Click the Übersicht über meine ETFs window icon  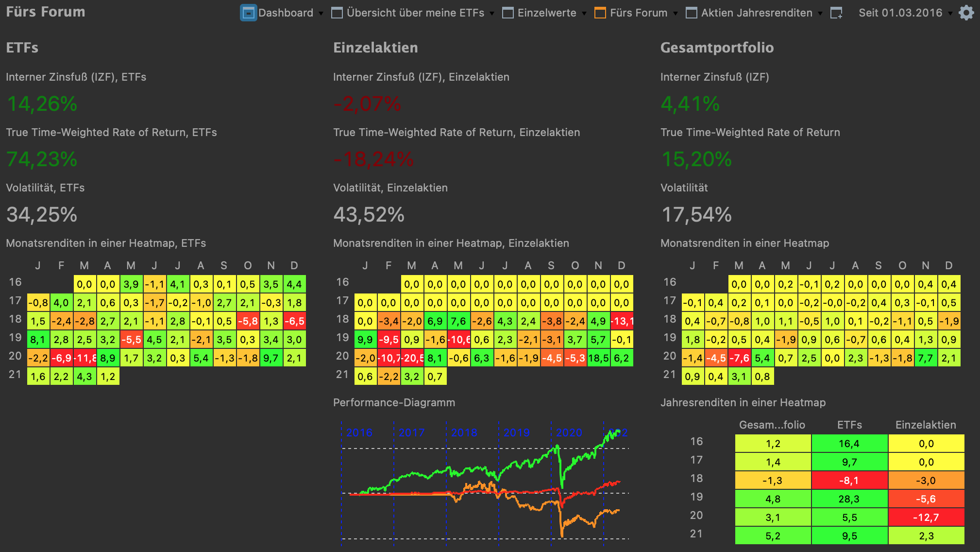337,13
